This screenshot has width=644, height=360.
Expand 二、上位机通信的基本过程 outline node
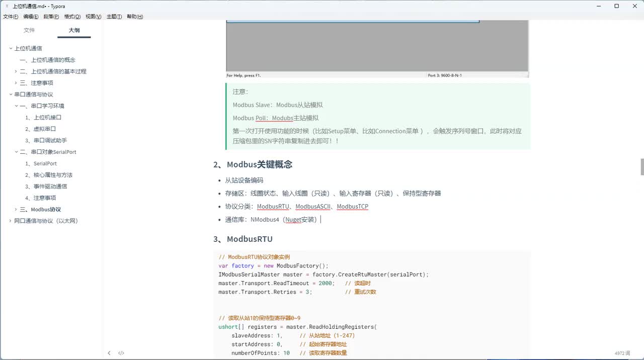point(16,71)
